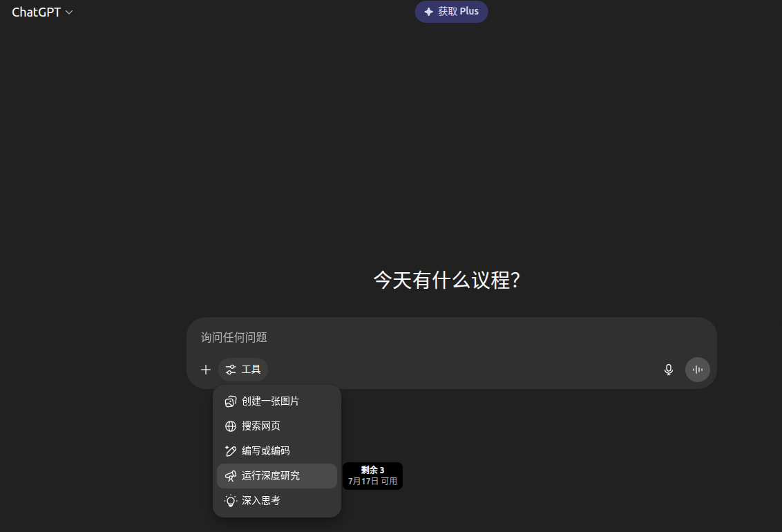Screen dimensions: 782x532
Task: Open the ChatGPT model selector dropdown
Action: 42,12
